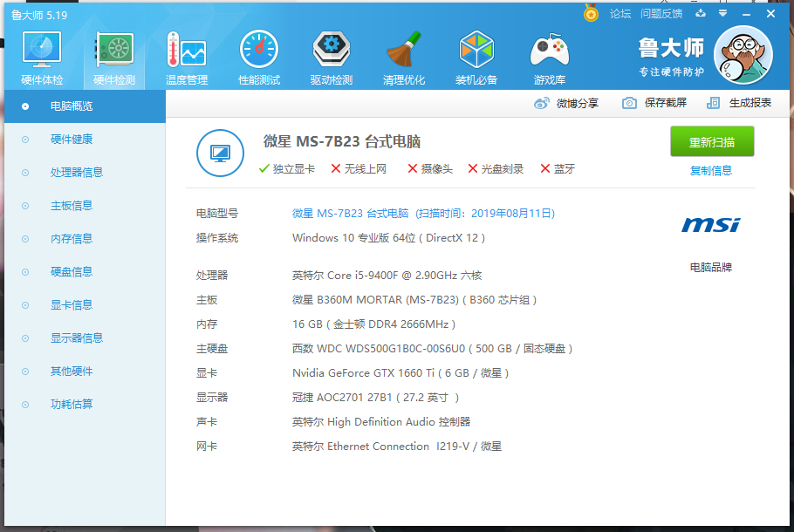Share via 微博分享
Image resolution: width=794 pixels, height=532 pixels.
click(x=566, y=103)
